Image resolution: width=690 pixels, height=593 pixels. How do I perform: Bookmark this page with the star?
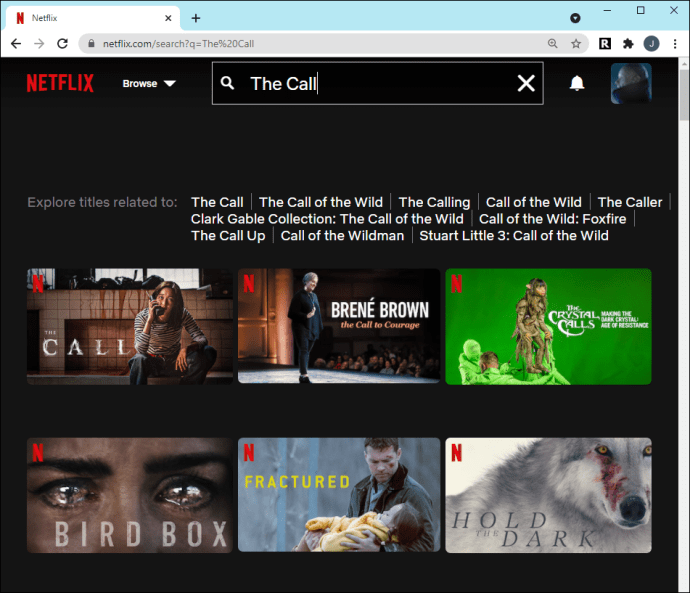pos(576,44)
